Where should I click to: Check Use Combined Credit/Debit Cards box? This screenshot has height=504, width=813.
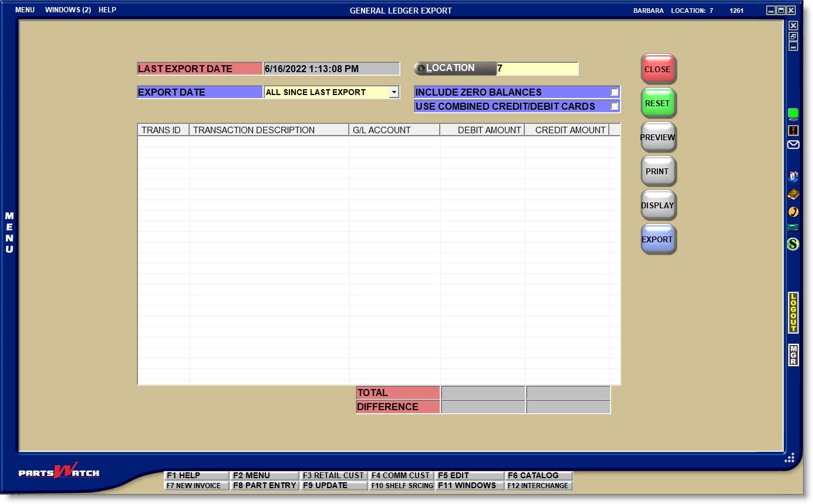point(614,106)
